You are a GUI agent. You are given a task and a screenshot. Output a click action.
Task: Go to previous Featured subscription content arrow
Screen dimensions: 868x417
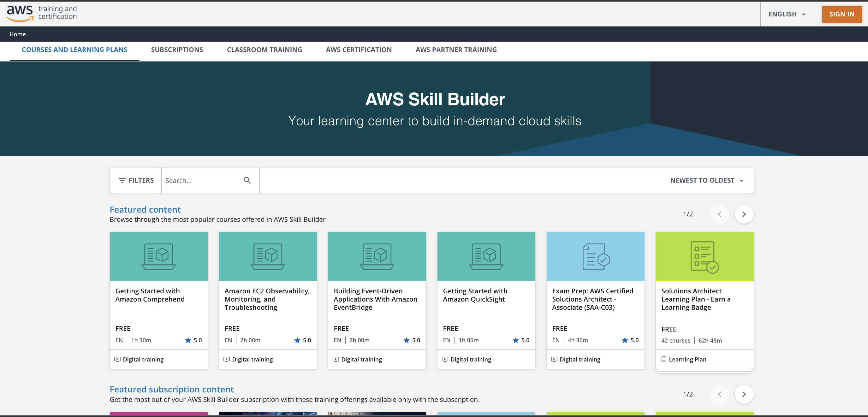pyautogui.click(x=719, y=394)
